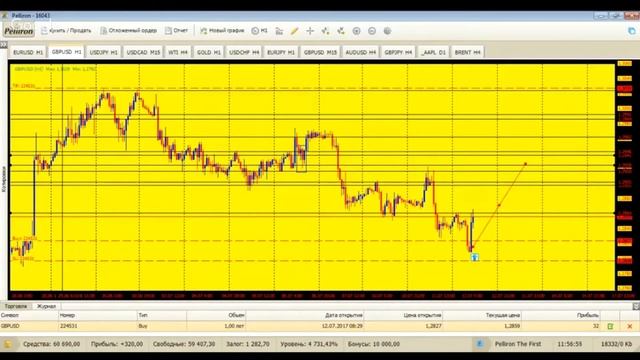Image resolution: width=640 pixels, height=360 pixels.
Task: Click the chart type bars icon
Action: [x=279, y=31]
